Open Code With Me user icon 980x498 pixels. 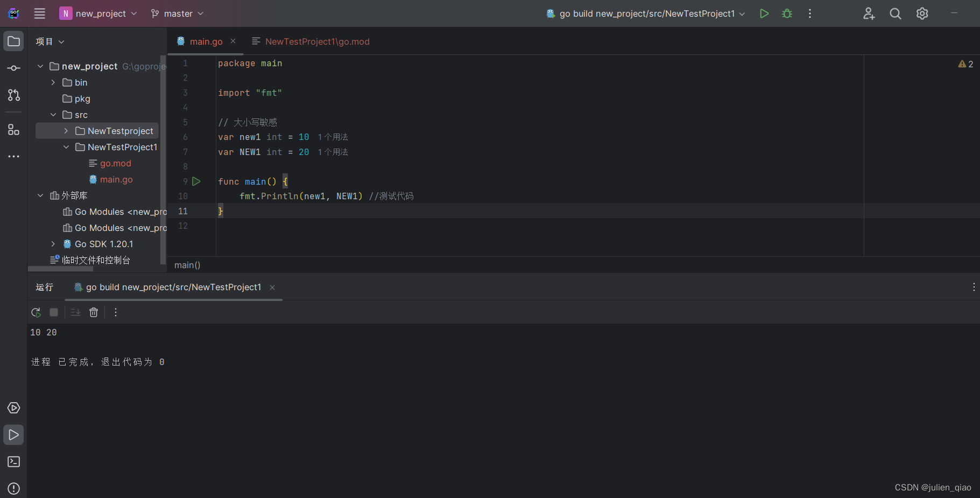pos(869,13)
